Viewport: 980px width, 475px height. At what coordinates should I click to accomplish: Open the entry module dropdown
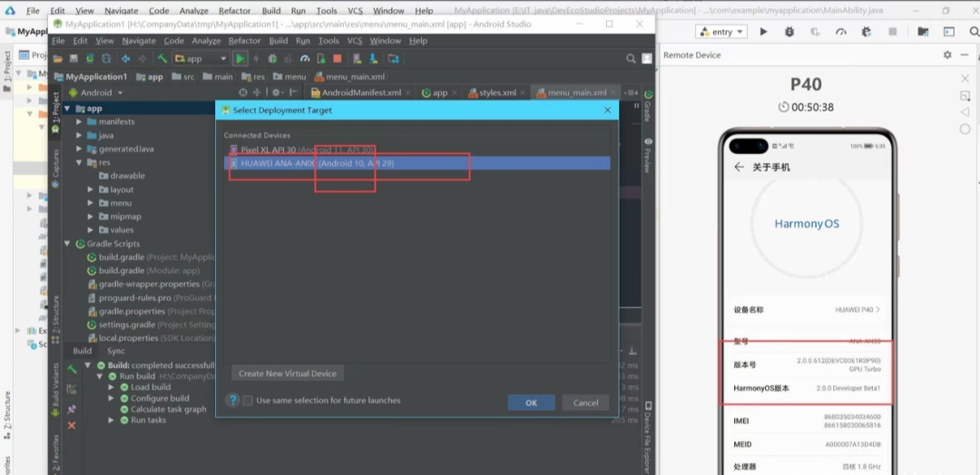722,32
